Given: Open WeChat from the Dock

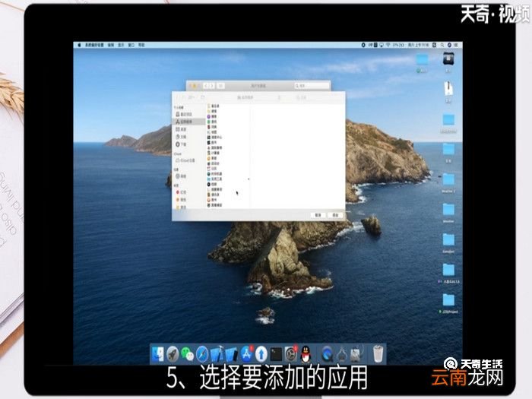Looking at the screenshot, I should (x=187, y=355).
